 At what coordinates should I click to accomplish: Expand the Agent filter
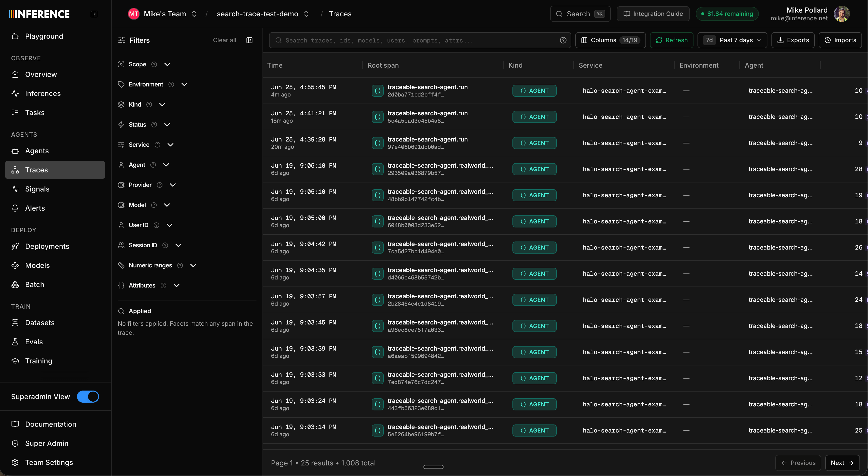click(x=166, y=165)
